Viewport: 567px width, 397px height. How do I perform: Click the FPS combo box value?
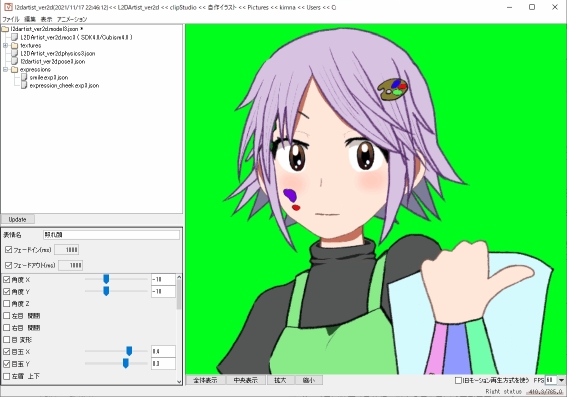[551, 380]
